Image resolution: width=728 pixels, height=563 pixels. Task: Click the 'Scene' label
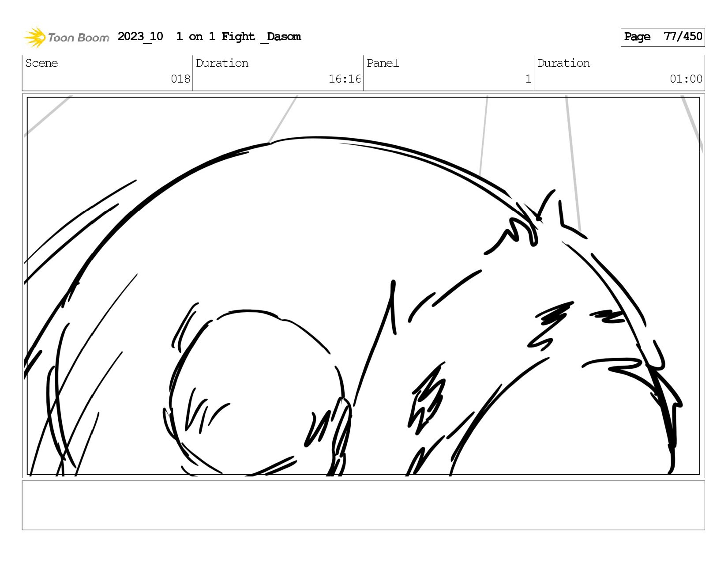(x=41, y=63)
